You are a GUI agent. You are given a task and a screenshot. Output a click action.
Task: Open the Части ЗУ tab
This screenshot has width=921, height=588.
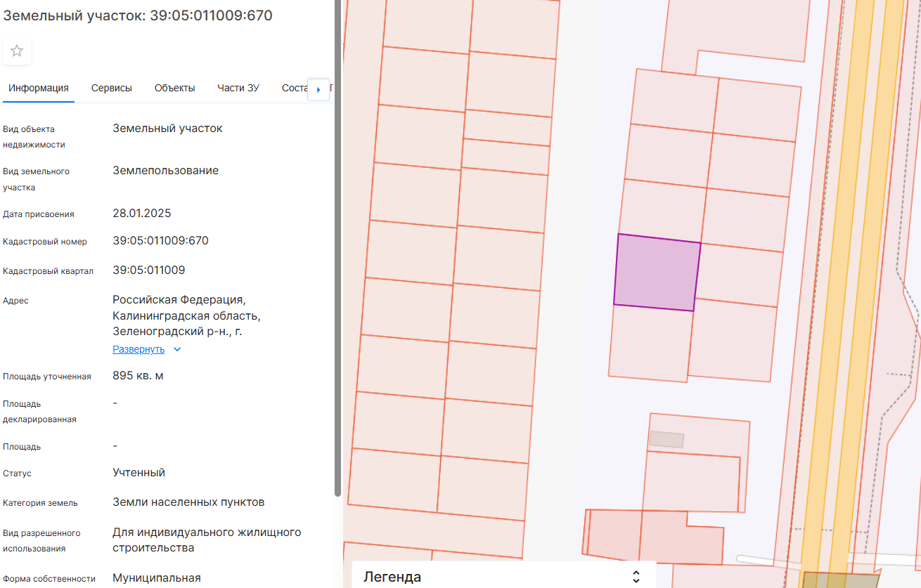[238, 88]
